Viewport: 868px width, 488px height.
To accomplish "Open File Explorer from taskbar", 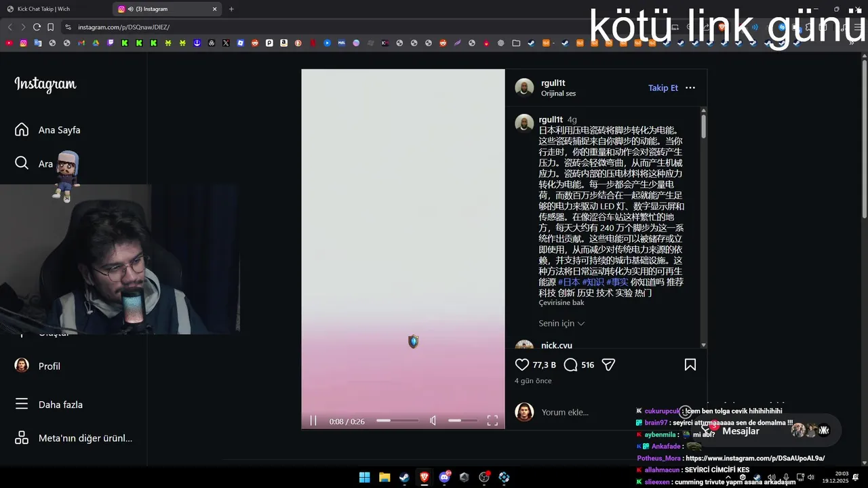I will pyautogui.click(x=384, y=477).
